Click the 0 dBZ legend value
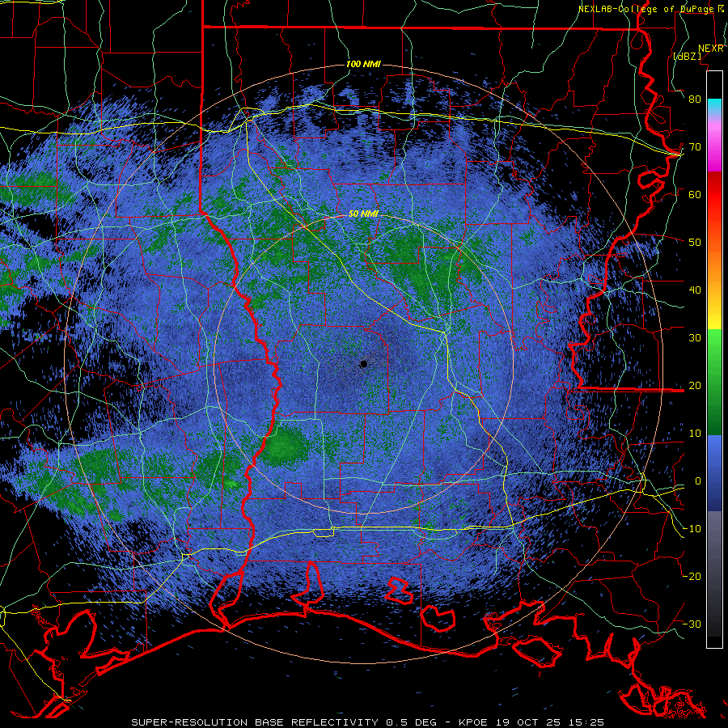The height and width of the screenshot is (728, 728). [698, 481]
